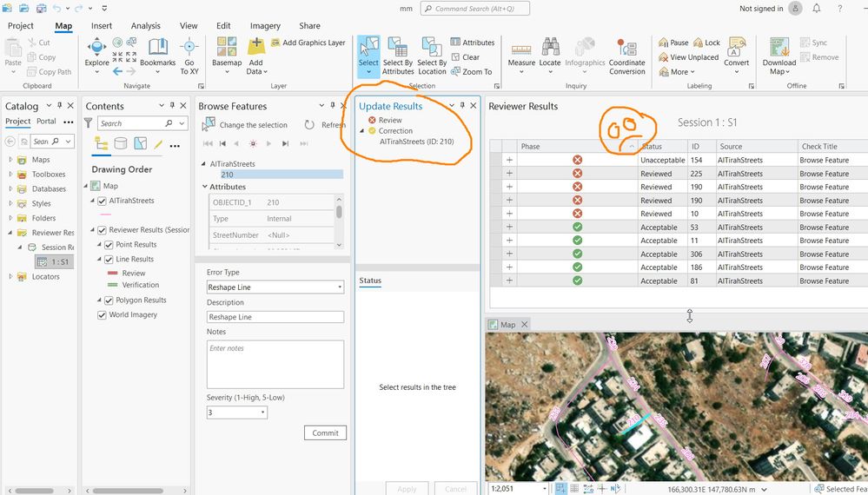
Task: Uncheck the AlTirahStreets layer checkbox
Action: pyautogui.click(x=102, y=201)
